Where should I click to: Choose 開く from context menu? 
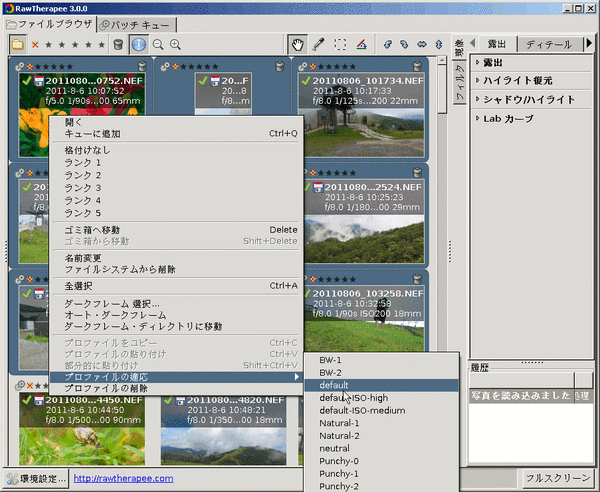pos(176,122)
